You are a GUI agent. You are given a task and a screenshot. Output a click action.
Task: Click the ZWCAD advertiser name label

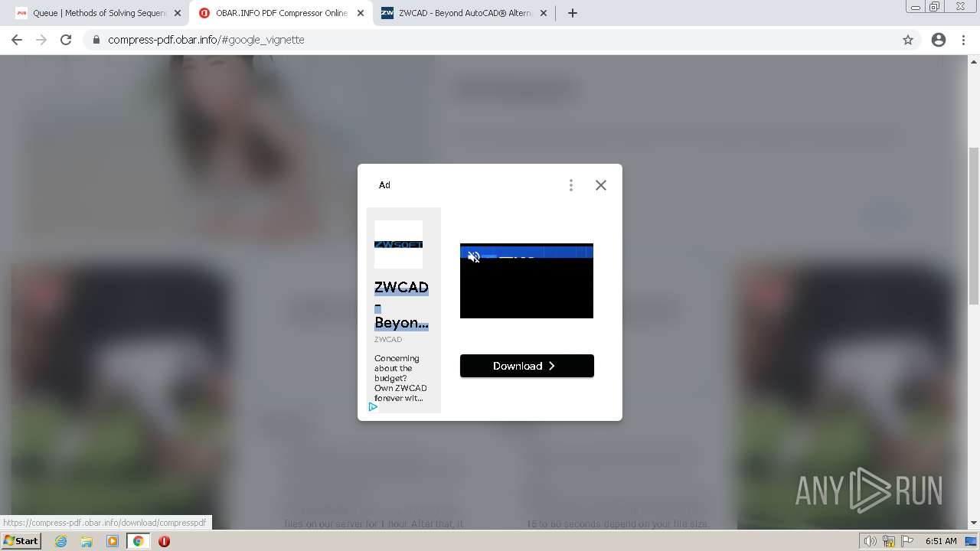pyautogui.click(x=388, y=339)
